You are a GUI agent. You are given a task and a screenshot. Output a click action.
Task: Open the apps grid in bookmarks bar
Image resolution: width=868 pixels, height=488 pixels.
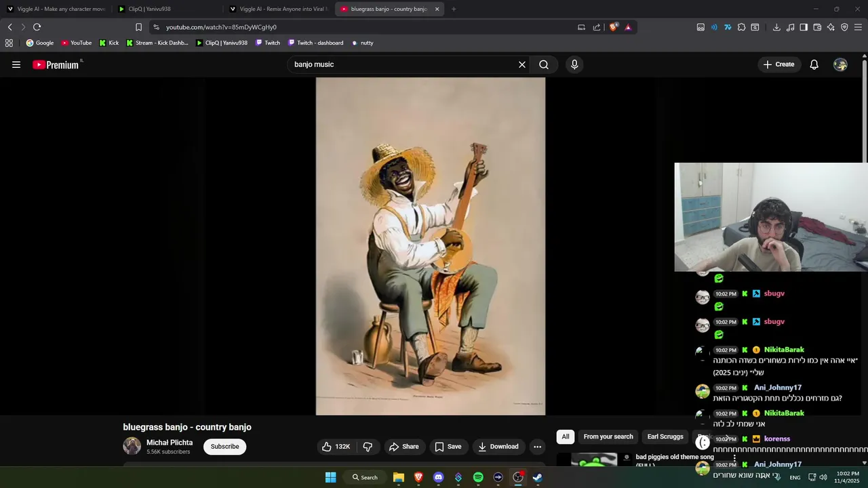point(9,43)
